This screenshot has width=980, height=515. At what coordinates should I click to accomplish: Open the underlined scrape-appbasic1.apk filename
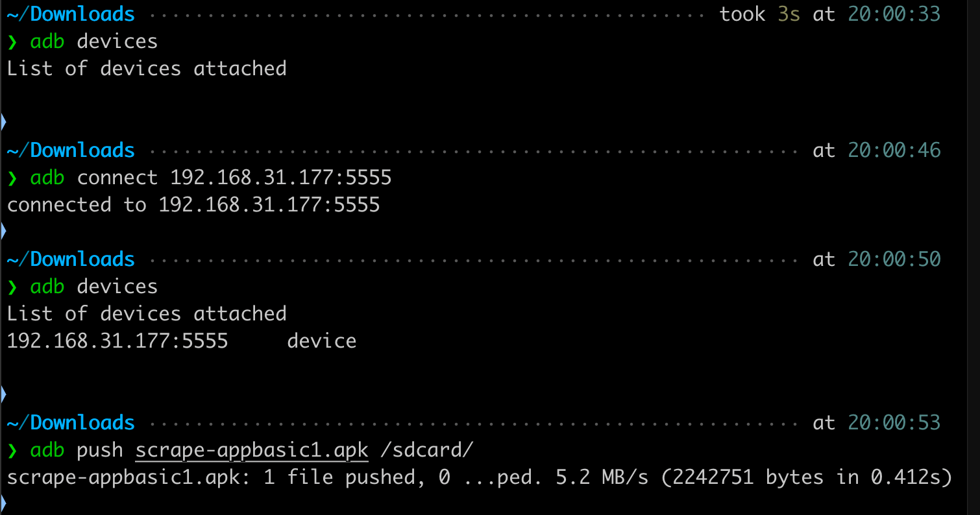click(x=252, y=450)
